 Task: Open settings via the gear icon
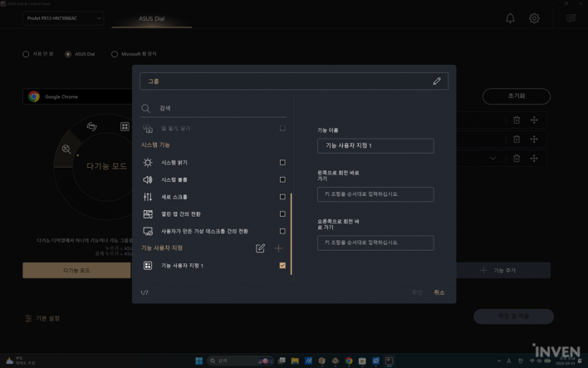[534, 18]
